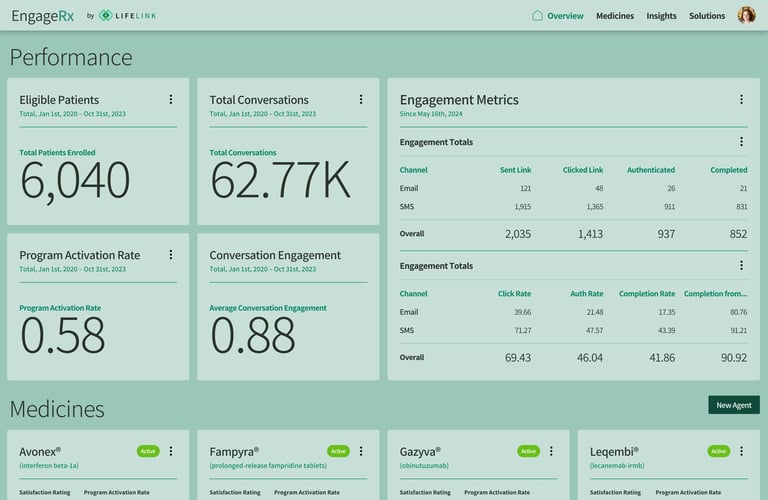Image resolution: width=768 pixels, height=500 pixels.
Task: Click the Authenticated column header
Action: click(x=651, y=170)
